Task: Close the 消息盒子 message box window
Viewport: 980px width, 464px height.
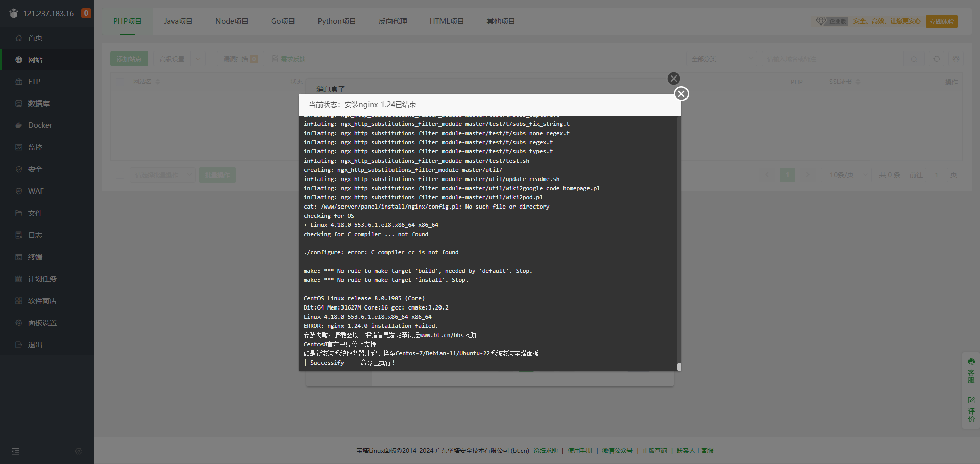Action: [674, 79]
